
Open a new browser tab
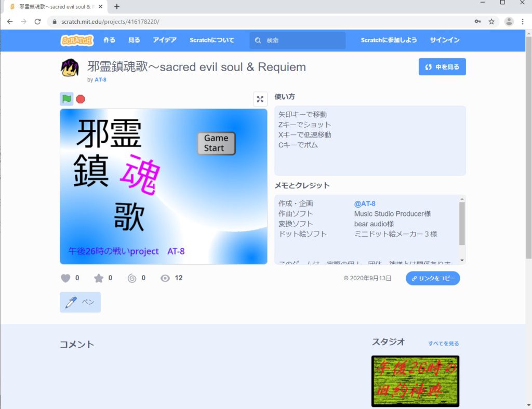[x=117, y=7]
